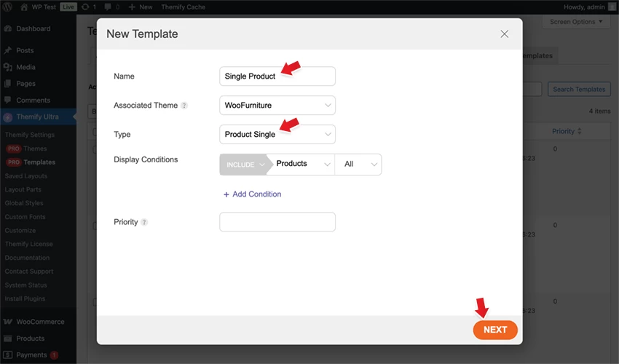Click the Media icon in sidebar
The image size is (619, 364).
pos(7,67)
